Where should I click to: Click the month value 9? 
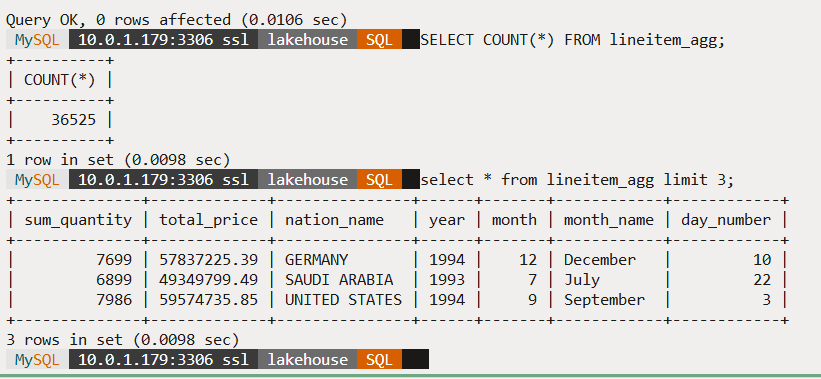[x=532, y=300]
